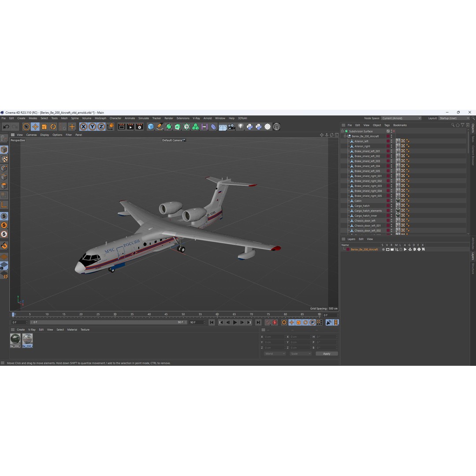Play the animation forward

[x=235, y=322]
